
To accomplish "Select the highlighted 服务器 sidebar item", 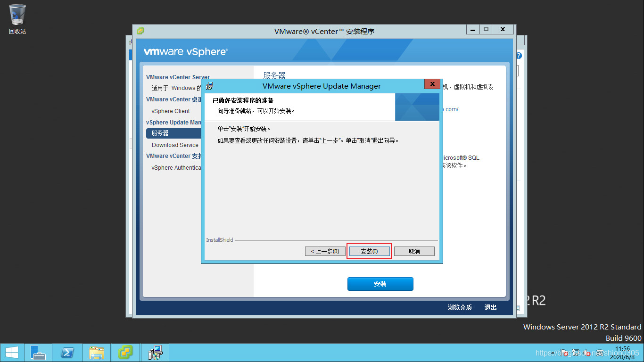I will 173,133.
